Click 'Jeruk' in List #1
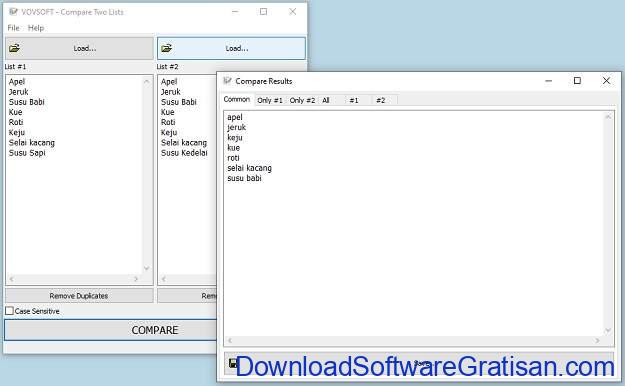 (x=18, y=92)
